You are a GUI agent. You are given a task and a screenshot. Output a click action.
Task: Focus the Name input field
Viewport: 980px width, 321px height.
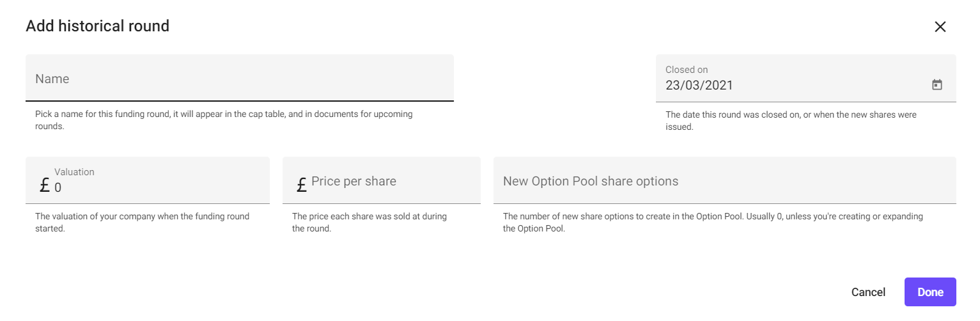coord(239,79)
